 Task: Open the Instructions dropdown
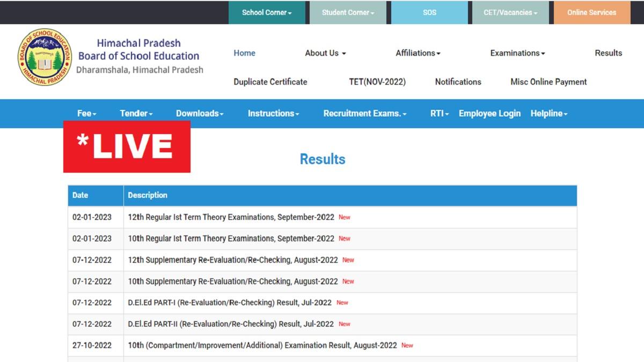pyautogui.click(x=273, y=113)
